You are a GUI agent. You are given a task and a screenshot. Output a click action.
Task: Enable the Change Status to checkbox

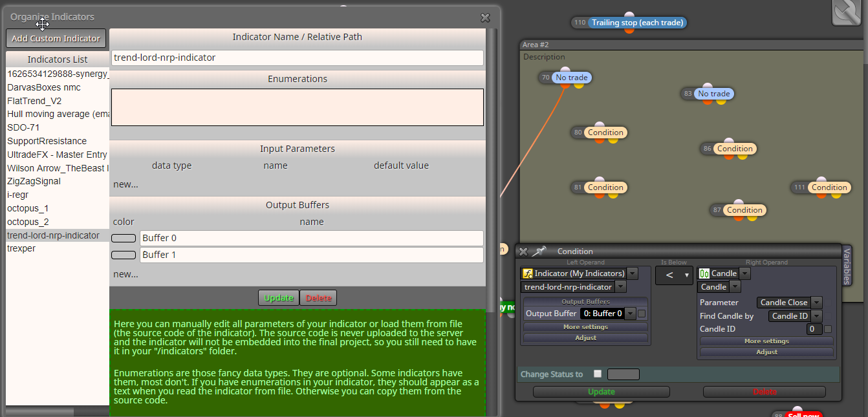click(x=598, y=374)
